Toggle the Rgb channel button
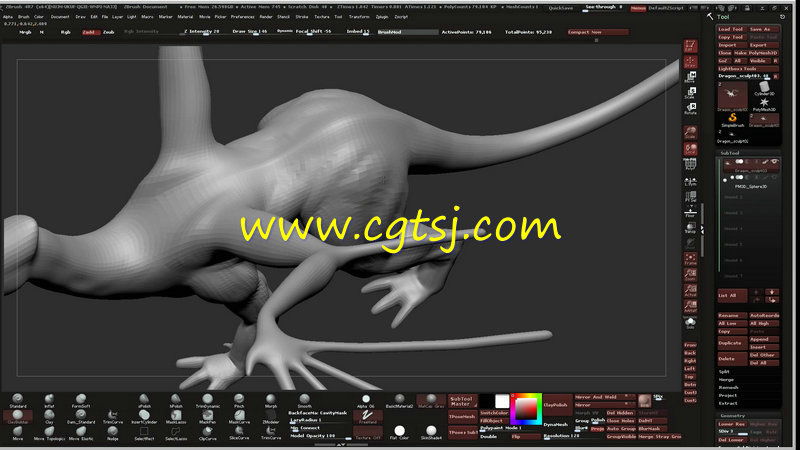Viewport: 800px width, 450px height. point(65,32)
